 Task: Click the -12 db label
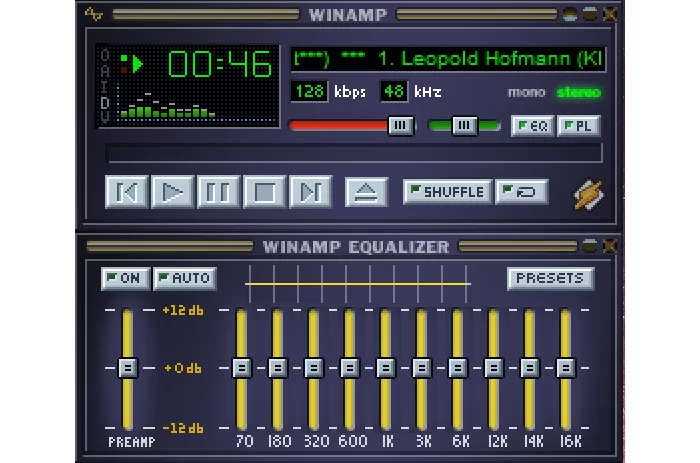183,428
